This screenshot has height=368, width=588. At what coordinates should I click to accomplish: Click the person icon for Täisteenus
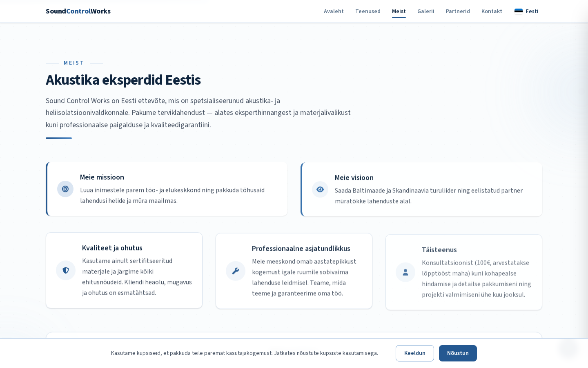pos(405,272)
